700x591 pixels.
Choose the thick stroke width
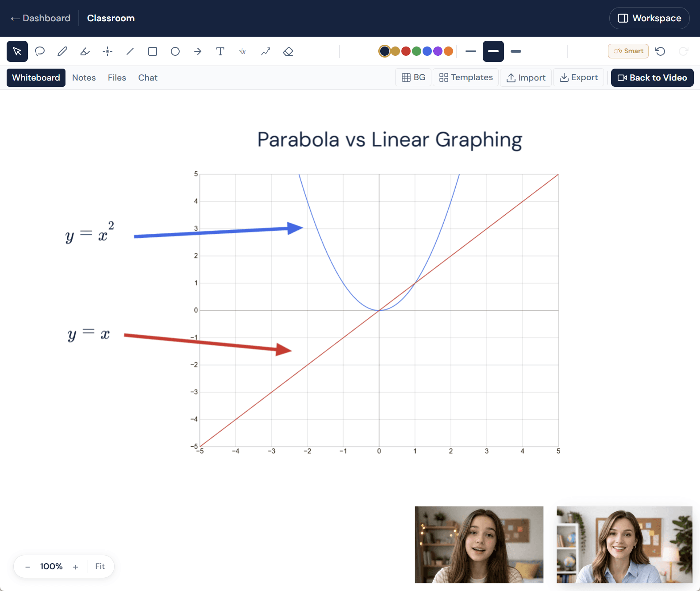516,51
